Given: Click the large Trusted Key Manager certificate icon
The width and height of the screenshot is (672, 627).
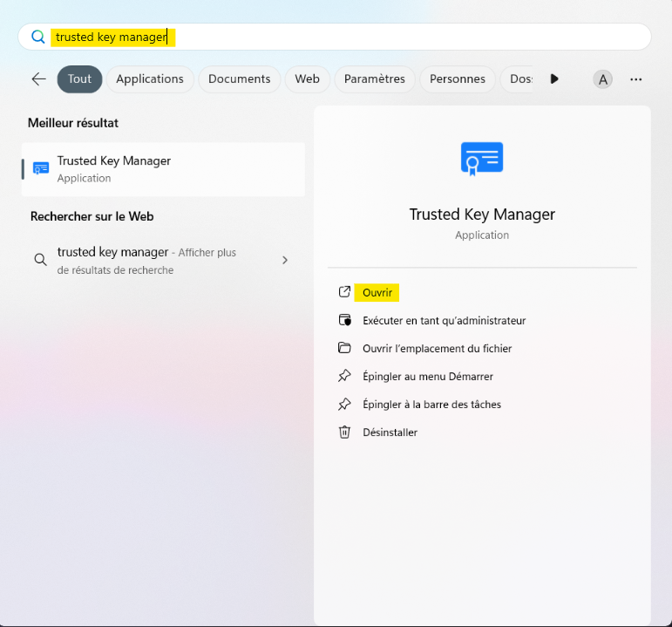Looking at the screenshot, I should click(x=482, y=159).
